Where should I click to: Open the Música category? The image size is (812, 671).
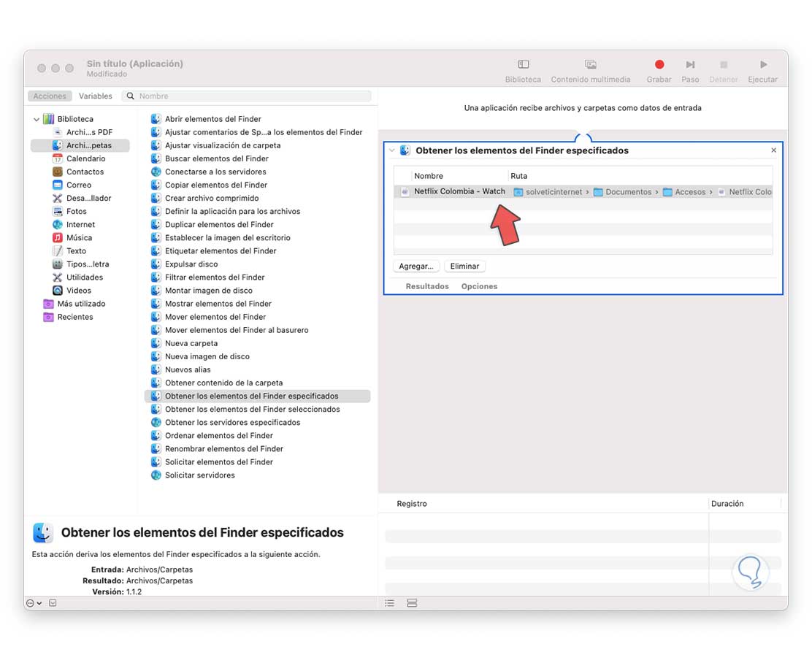click(72, 237)
